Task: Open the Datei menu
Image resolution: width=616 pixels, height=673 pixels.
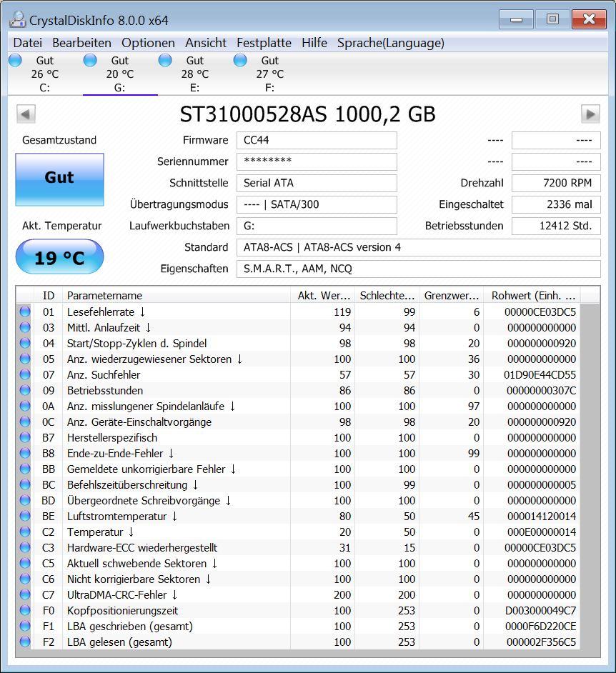Action: [27, 43]
